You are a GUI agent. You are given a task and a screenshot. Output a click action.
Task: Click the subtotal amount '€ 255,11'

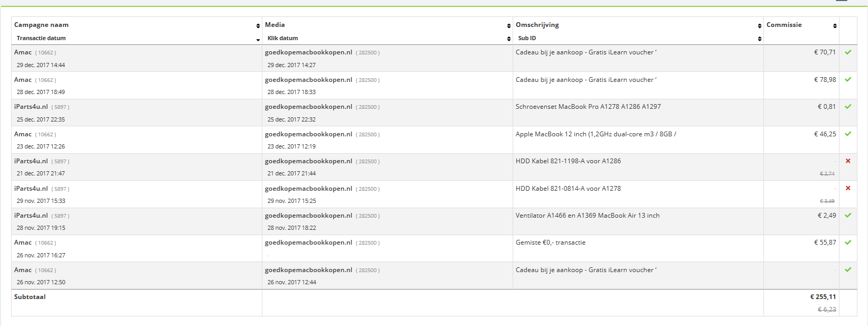click(823, 297)
